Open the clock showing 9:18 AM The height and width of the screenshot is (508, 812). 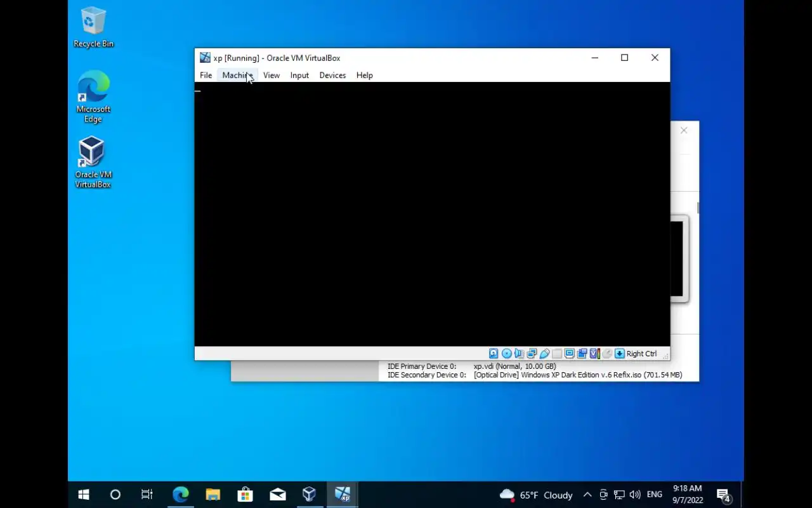(688, 494)
